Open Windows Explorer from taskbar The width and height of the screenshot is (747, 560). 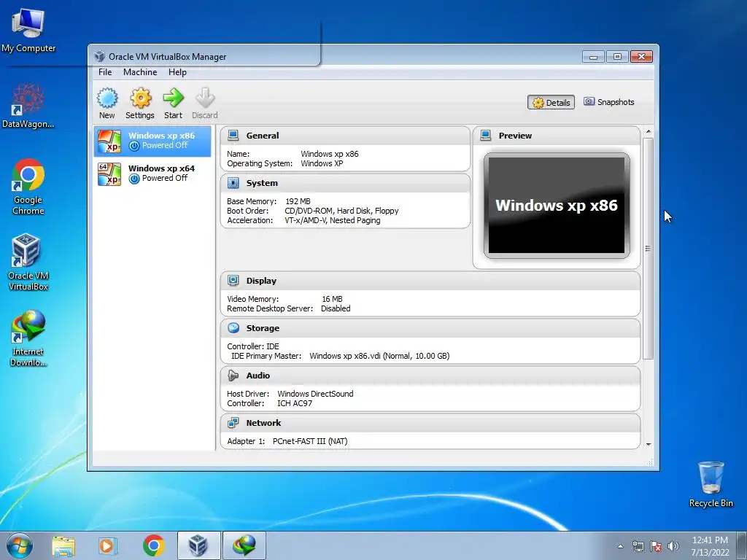pyautogui.click(x=63, y=545)
